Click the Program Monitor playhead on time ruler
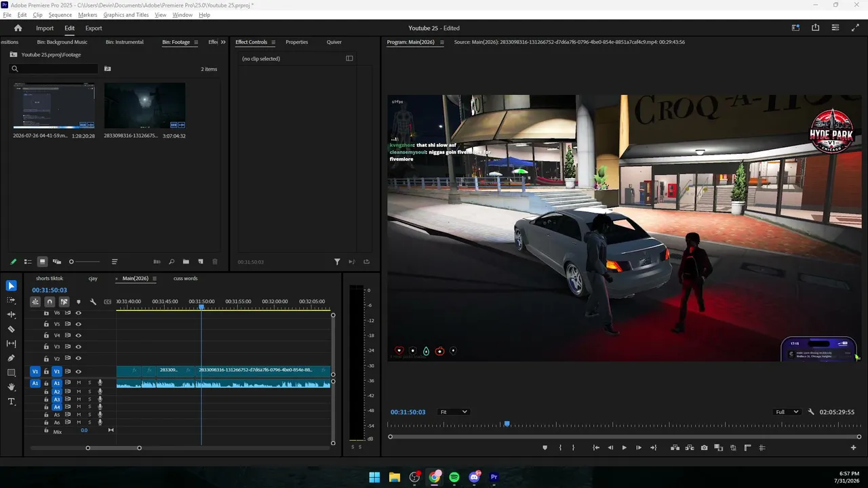This screenshot has width=868, height=488. click(x=507, y=424)
